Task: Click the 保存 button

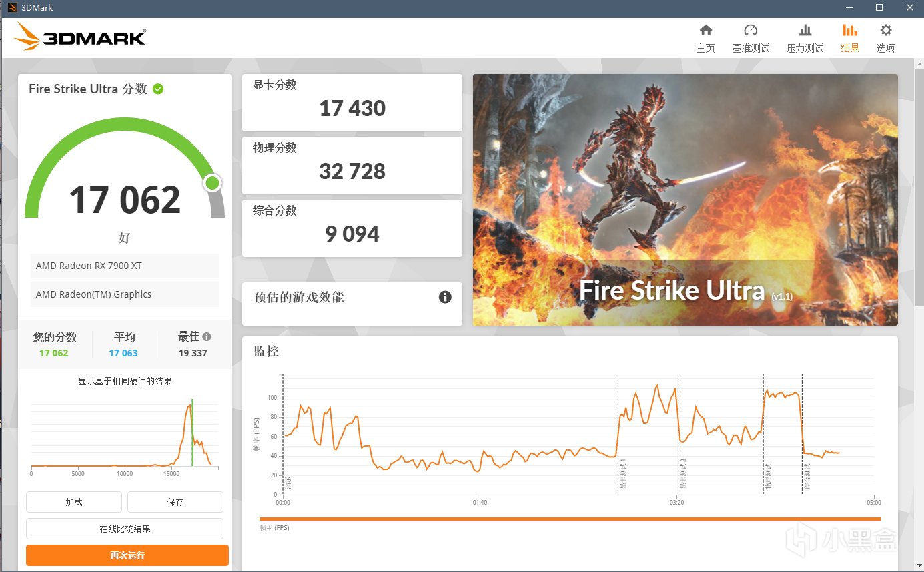Action: pos(175,502)
